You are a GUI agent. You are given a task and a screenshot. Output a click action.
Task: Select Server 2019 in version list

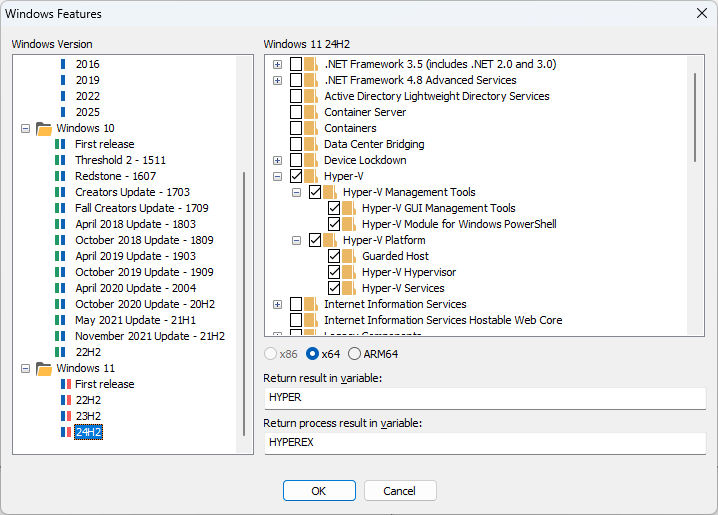tap(87, 80)
